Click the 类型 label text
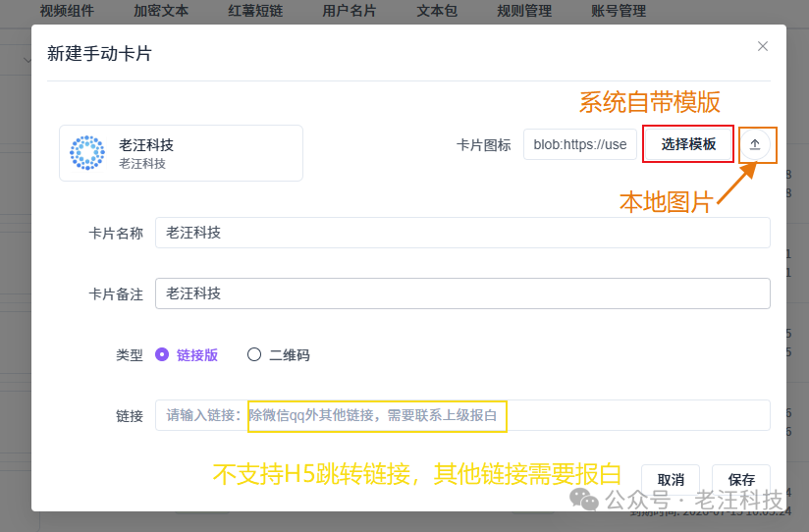809x532 pixels. click(x=129, y=355)
